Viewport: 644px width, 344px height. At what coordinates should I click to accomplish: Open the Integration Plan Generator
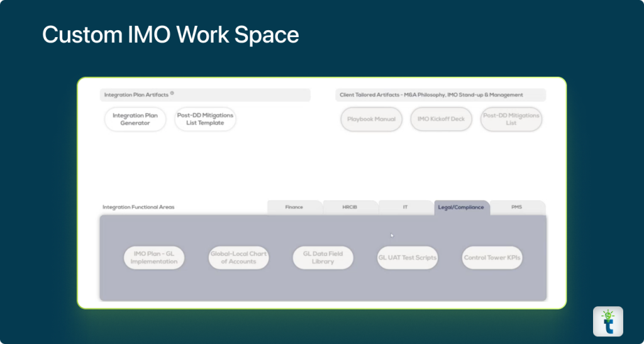[135, 119]
